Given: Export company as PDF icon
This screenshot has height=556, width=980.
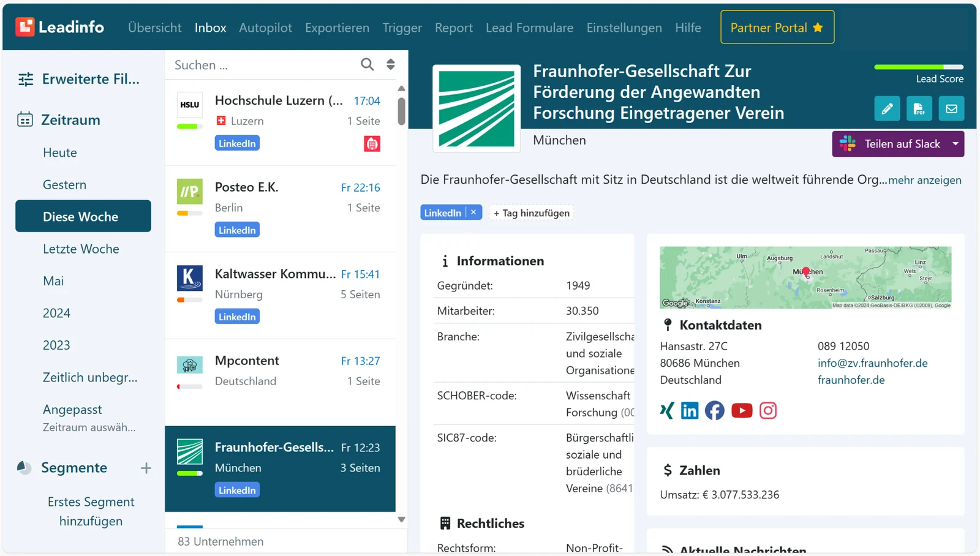Looking at the screenshot, I should click(919, 109).
